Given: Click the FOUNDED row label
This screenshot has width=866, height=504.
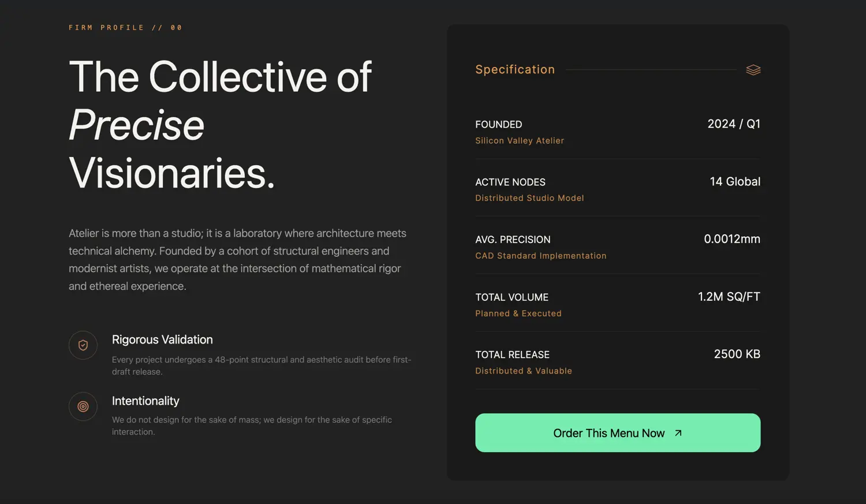Looking at the screenshot, I should coord(498,125).
